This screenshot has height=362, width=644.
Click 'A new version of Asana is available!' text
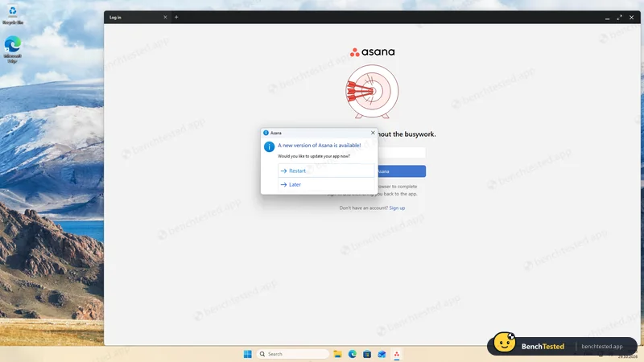coord(319,146)
